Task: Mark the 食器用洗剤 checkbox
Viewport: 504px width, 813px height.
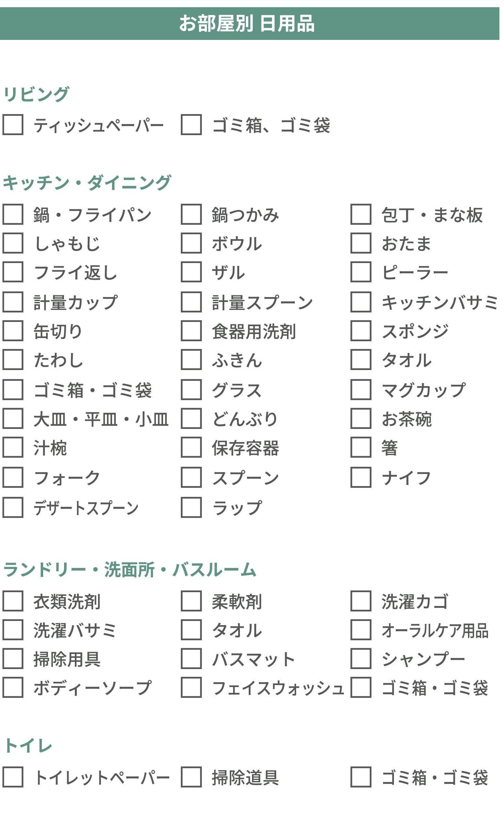Action: (191, 331)
